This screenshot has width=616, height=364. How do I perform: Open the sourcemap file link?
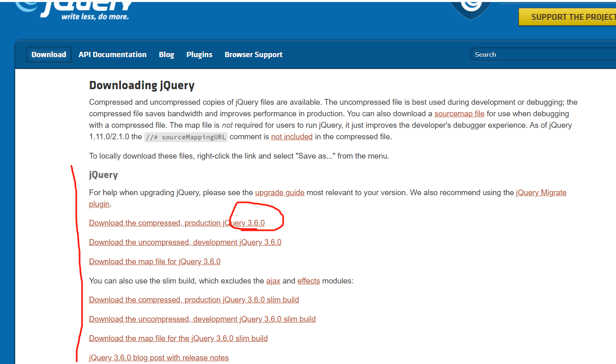(x=459, y=113)
